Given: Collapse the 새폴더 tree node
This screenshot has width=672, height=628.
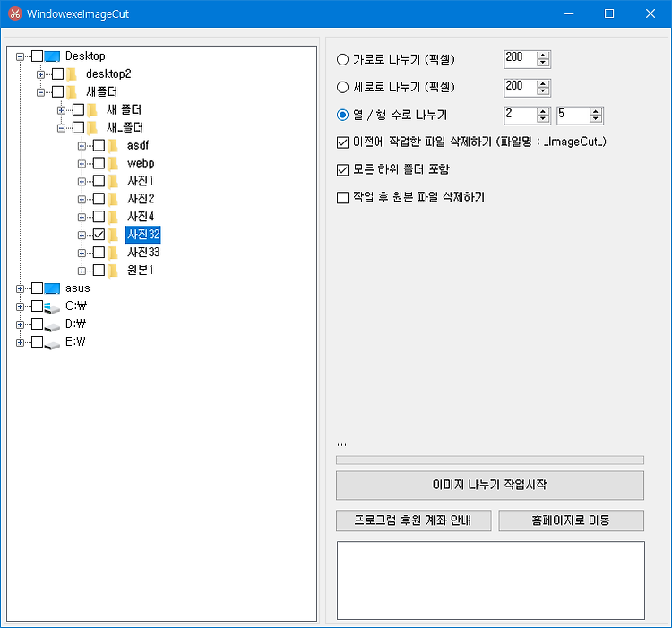Looking at the screenshot, I should click(40, 92).
